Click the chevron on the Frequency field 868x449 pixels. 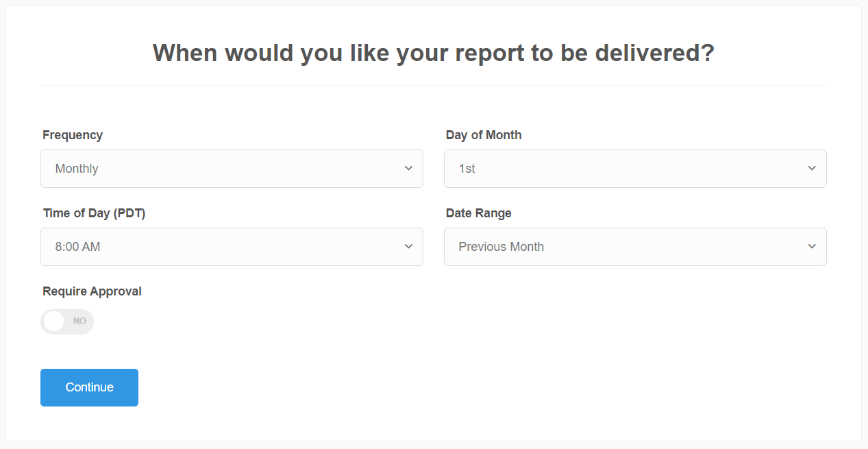tap(408, 168)
